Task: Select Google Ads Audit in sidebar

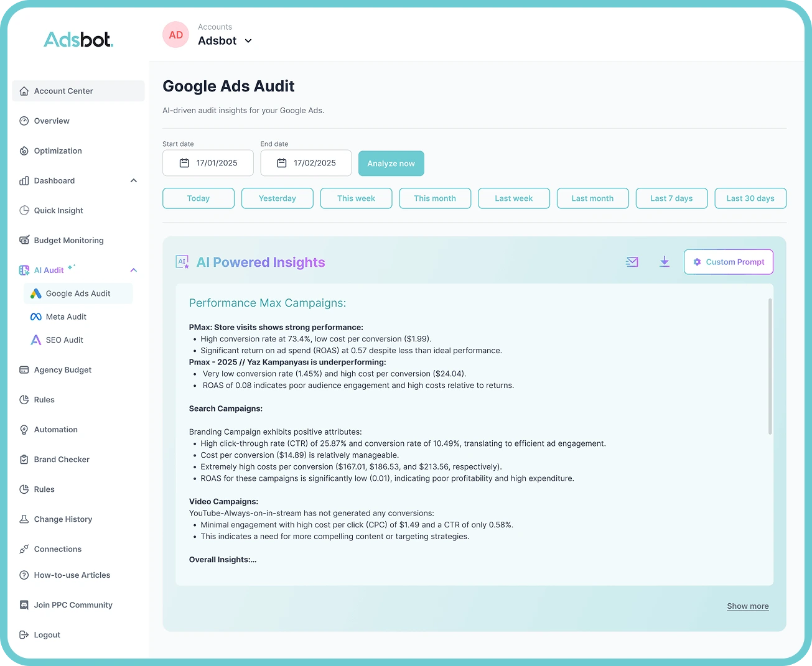Action: 78,294
